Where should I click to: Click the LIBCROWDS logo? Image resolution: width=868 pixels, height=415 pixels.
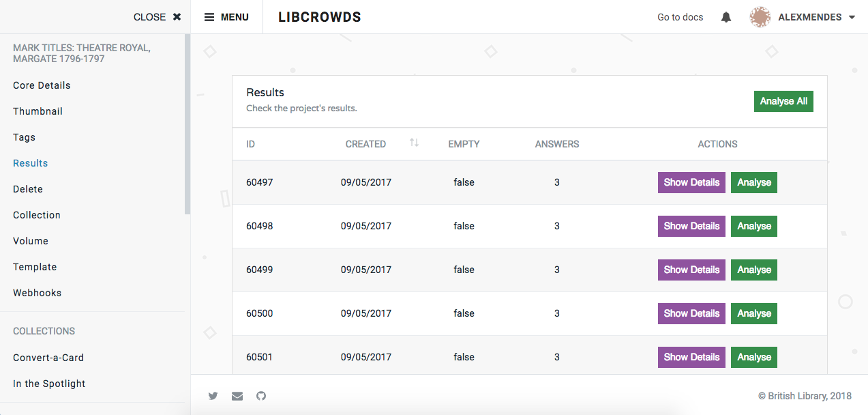319,16
